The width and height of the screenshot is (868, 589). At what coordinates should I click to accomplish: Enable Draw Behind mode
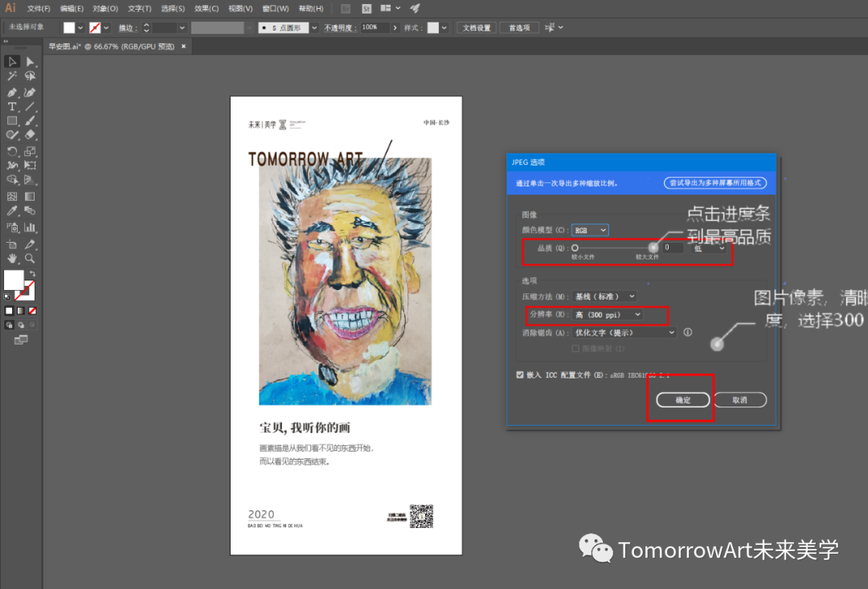point(21,325)
